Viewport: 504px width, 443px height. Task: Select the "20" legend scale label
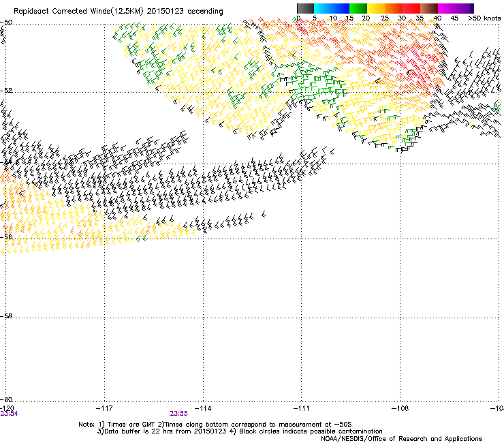[366, 18]
